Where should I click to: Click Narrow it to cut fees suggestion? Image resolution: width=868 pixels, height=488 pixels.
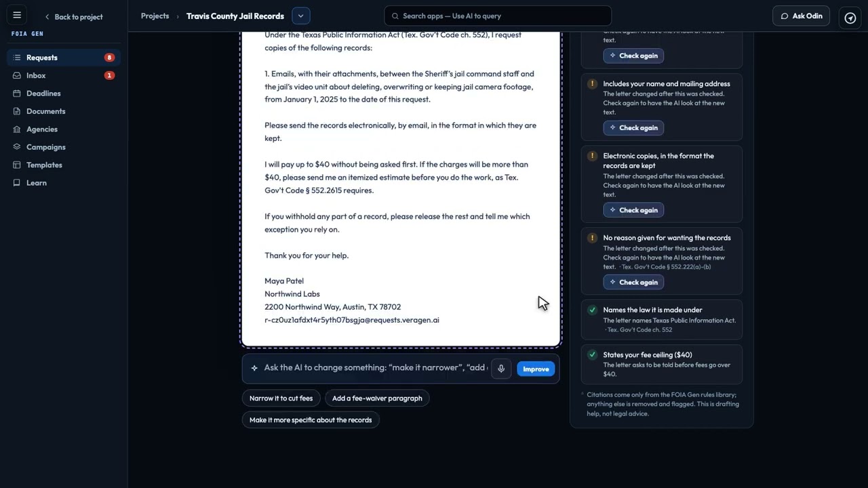click(x=281, y=399)
